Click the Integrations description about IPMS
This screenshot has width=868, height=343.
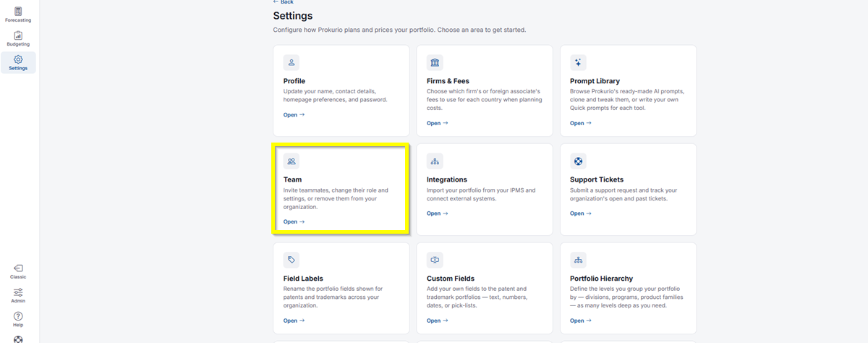coord(481,194)
